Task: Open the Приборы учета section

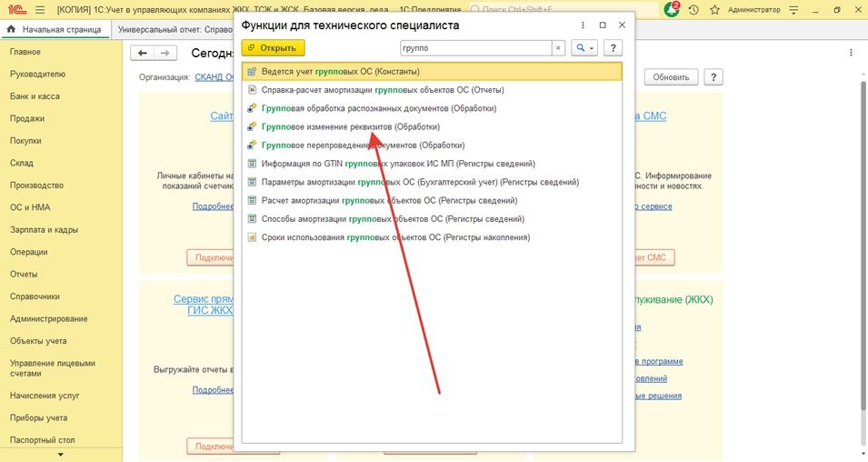Action: 39,417
